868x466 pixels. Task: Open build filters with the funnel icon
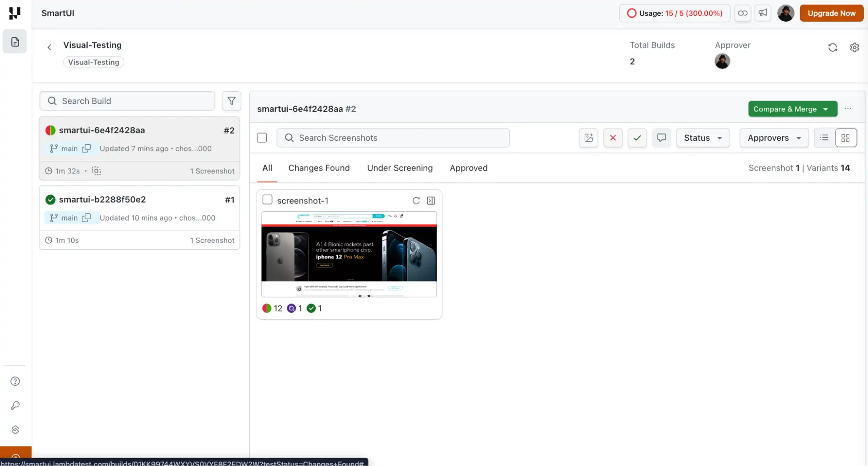(x=231, y=101)
